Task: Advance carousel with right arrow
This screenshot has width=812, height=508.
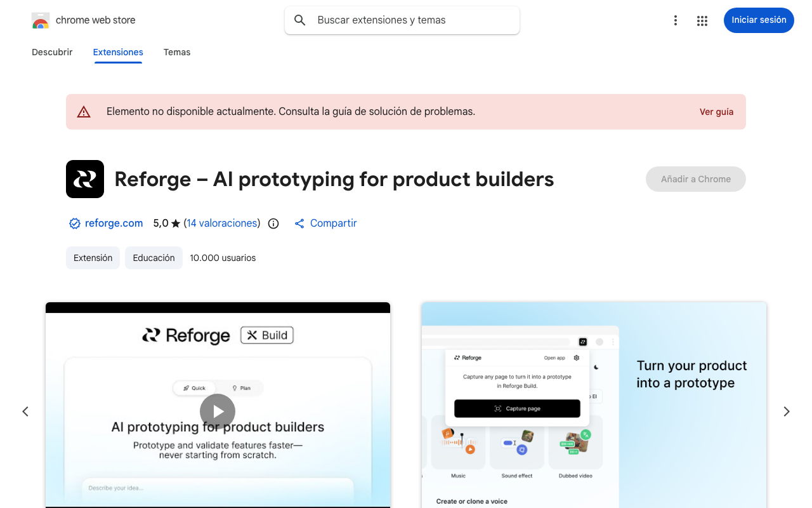Action: [x=787, y=411]
